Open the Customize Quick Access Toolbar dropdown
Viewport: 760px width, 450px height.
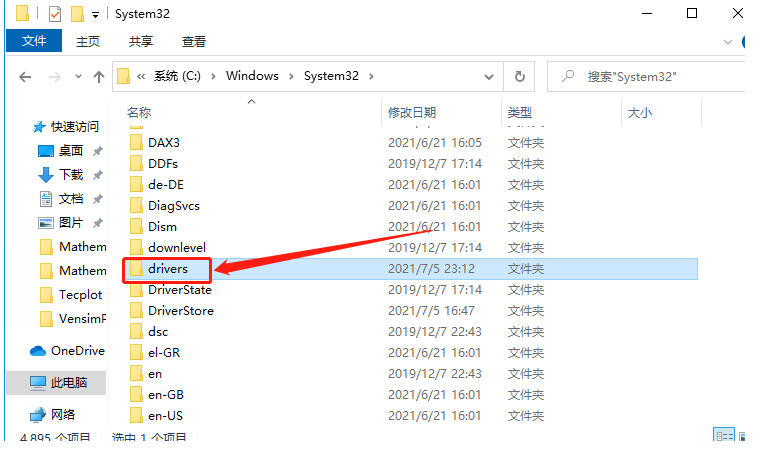95,15
